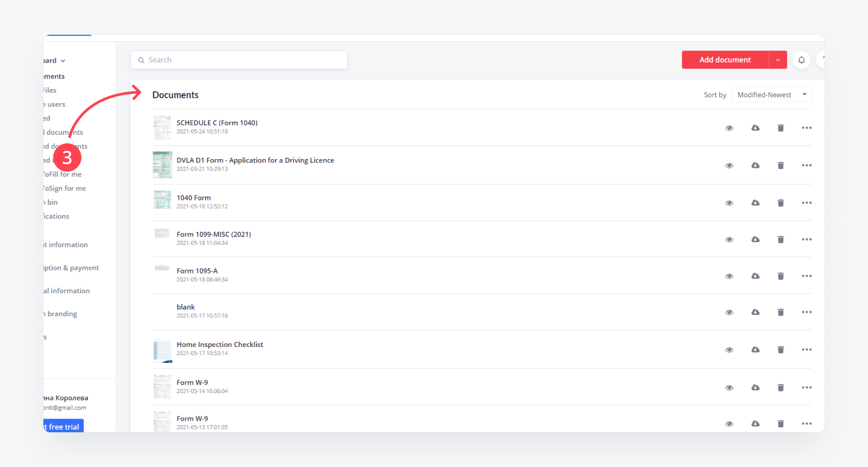The height and width of the screenshot is (467, 868).
Task: Preview DVLA D1 Form with eye icon
Action: click(x=729, y=166)
